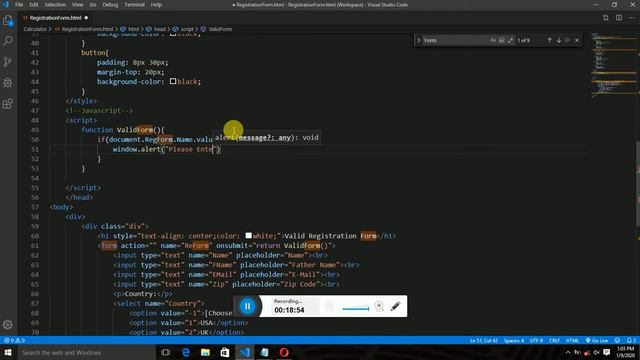
Task: Open the Terminal menu
Action: click(135, 4)
